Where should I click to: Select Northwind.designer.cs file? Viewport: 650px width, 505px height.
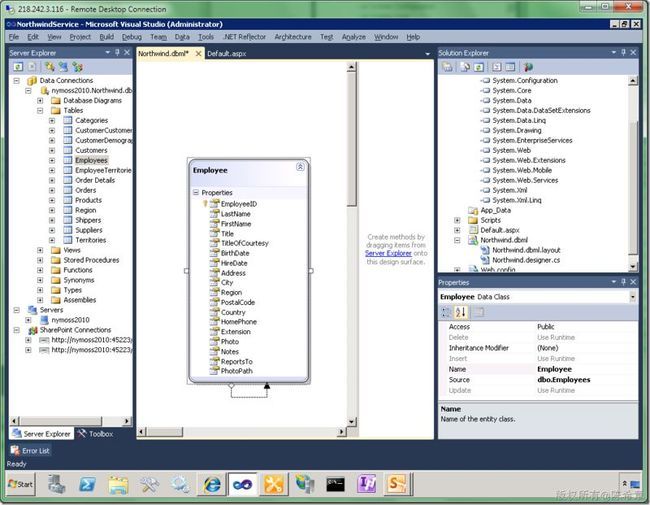(526, 260)
